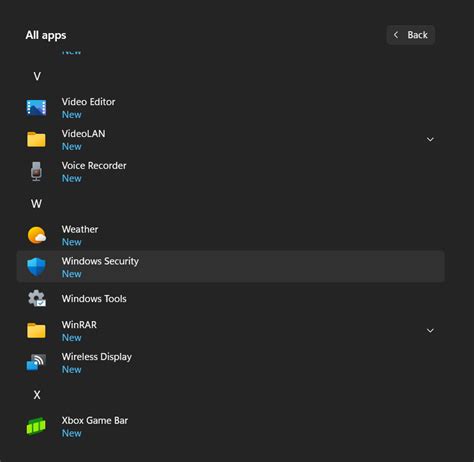The height and width of the screenshot is (462, 474).
Task: Click the Voice Recorder label
Action: pyautogui.click(x=94, y=166)
